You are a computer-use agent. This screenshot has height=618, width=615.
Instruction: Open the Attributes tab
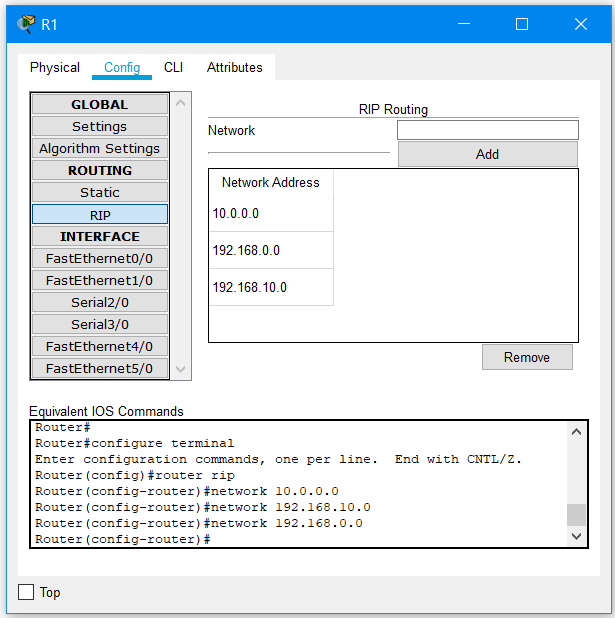[x=235, y=68]
